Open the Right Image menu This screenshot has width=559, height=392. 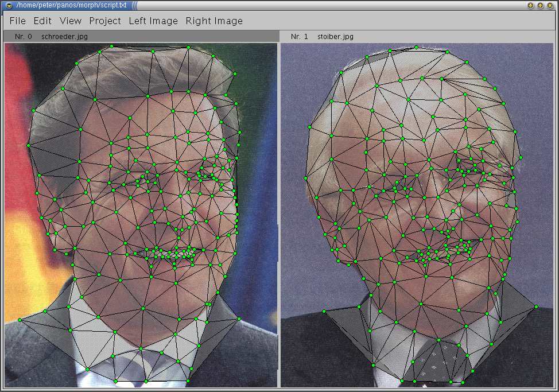[214, 21]
